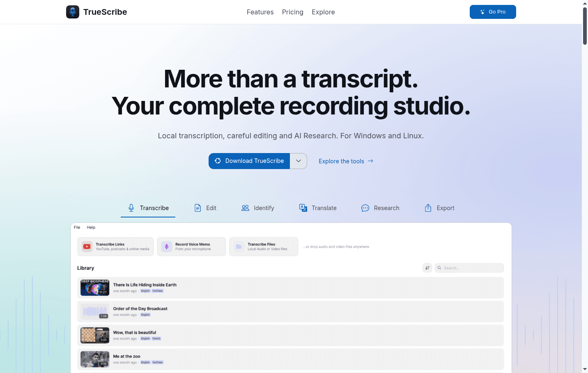Open the Me at the zoo thumbnail

point(95,359)
